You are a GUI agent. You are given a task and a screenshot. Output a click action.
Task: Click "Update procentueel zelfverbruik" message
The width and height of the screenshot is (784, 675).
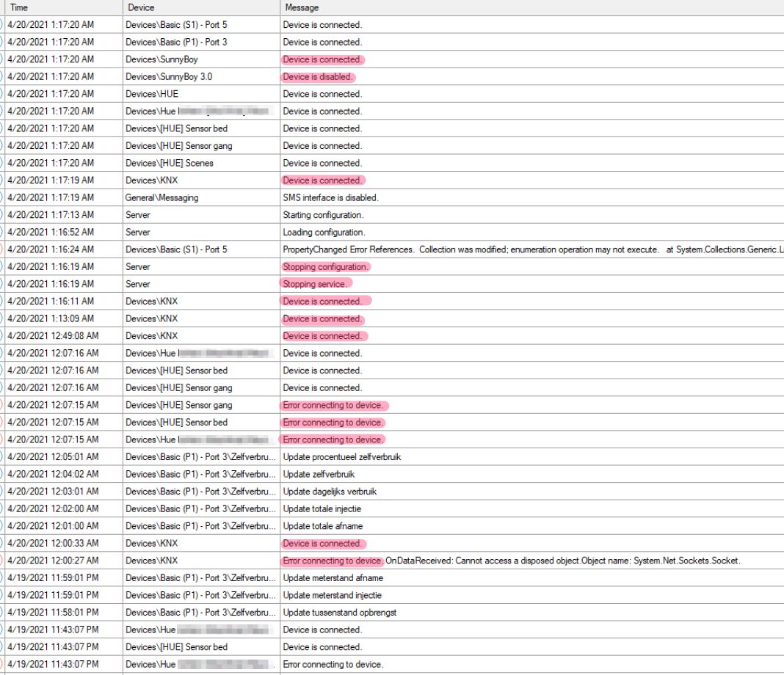[x=342, y=457]
